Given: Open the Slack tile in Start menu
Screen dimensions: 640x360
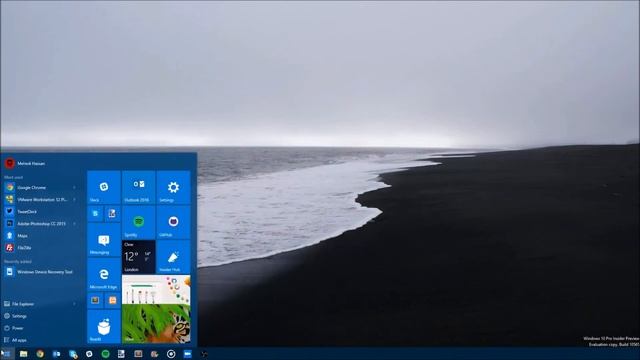Looking at the screenshot, I should [x=104, y=187].
